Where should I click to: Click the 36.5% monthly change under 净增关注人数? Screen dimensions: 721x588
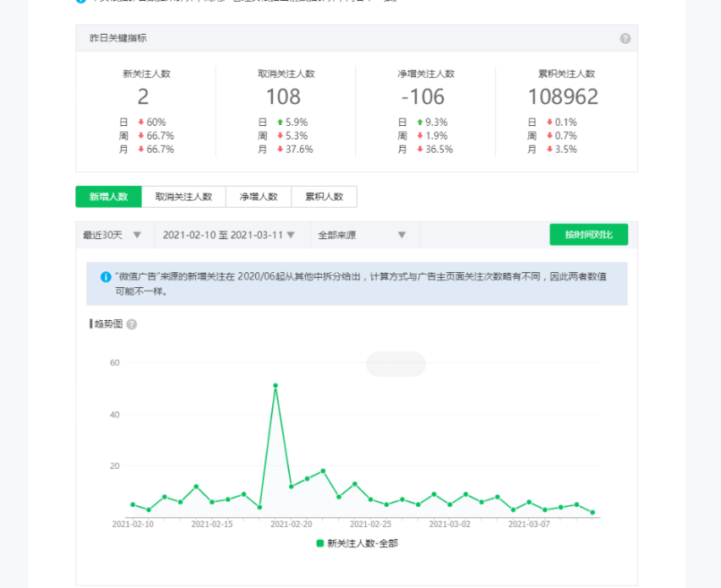[439, 150]
